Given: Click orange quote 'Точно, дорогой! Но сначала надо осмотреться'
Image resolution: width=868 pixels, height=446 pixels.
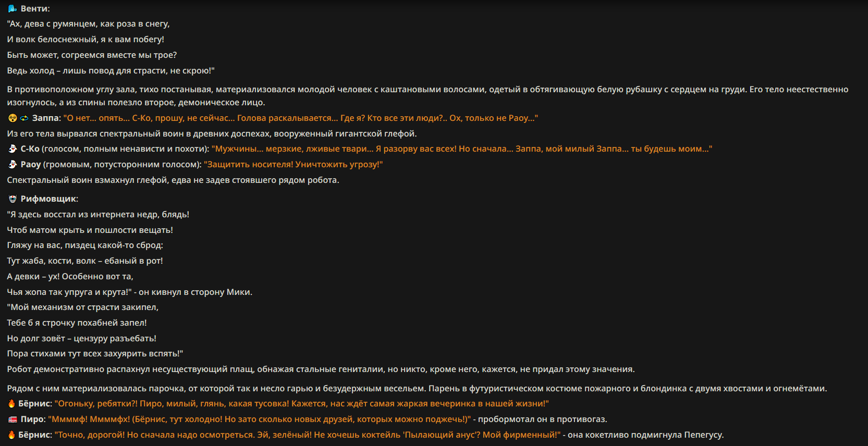Looking at the screenshot, I should [x=308, y=435].
